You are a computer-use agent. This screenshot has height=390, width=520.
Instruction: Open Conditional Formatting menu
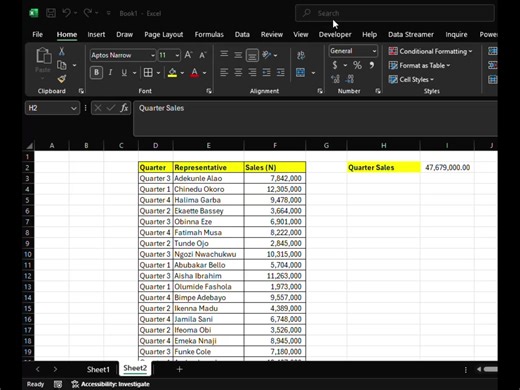[430, 51]
